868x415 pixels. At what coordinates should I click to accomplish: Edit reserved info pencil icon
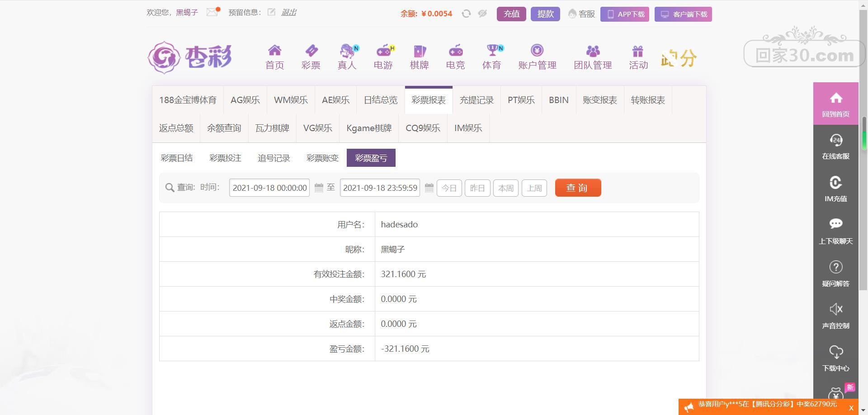coord(271,12)
